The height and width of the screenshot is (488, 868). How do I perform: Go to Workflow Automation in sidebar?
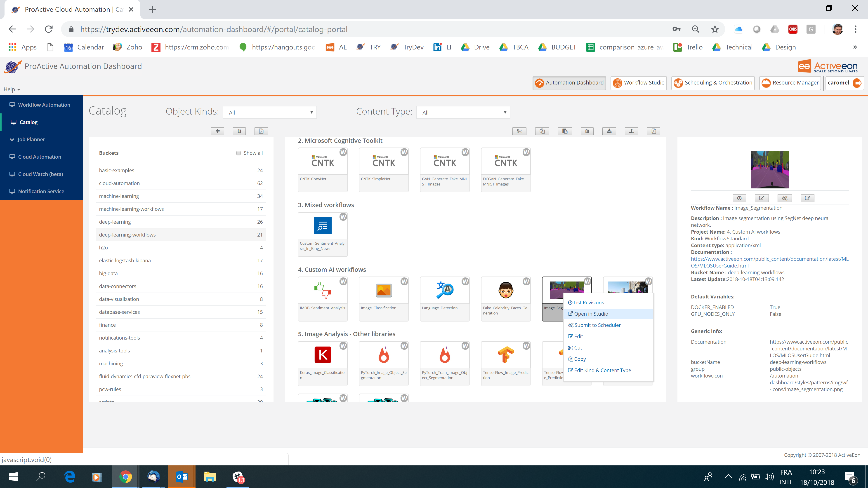41,105
